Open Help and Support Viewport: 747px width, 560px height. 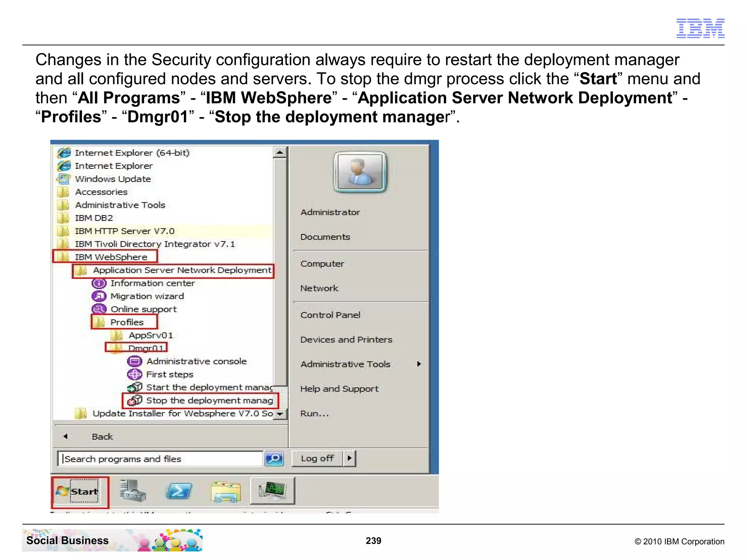point(339,389)
